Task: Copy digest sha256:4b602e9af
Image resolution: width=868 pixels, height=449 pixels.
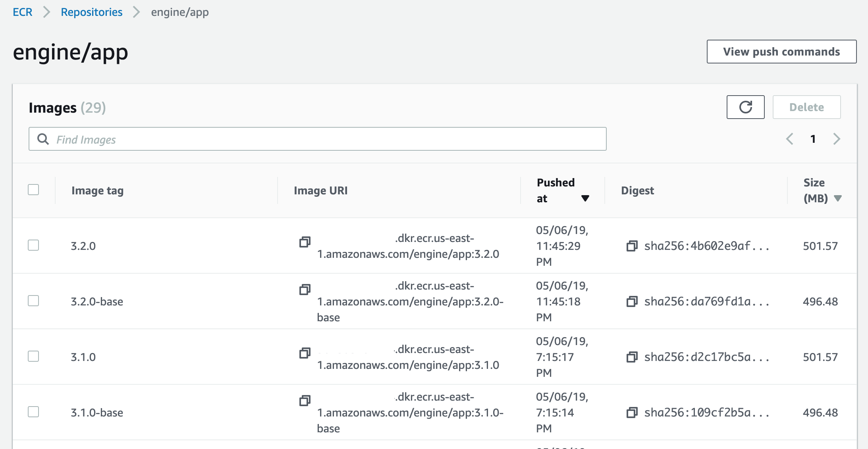Action: point(632,246)
